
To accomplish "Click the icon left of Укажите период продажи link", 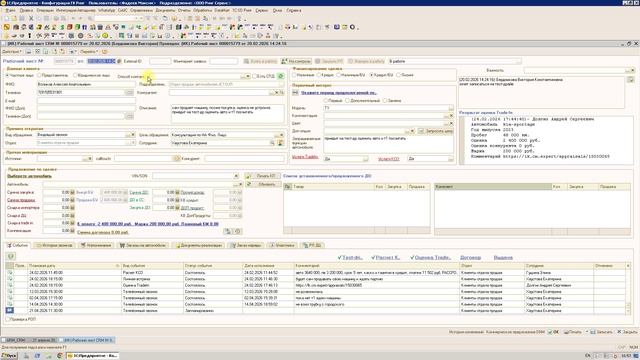I will tap(296, 93).
